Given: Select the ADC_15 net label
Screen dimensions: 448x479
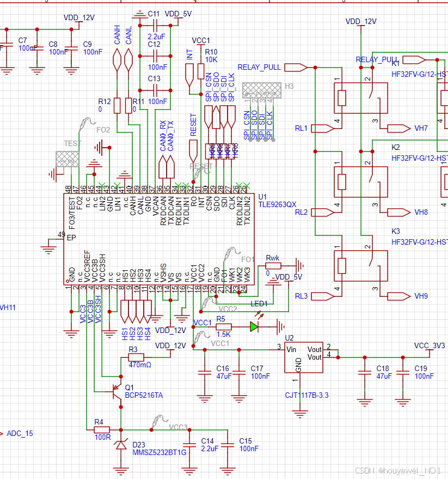Looking at the screenshot, I should (x=20, y=433).
